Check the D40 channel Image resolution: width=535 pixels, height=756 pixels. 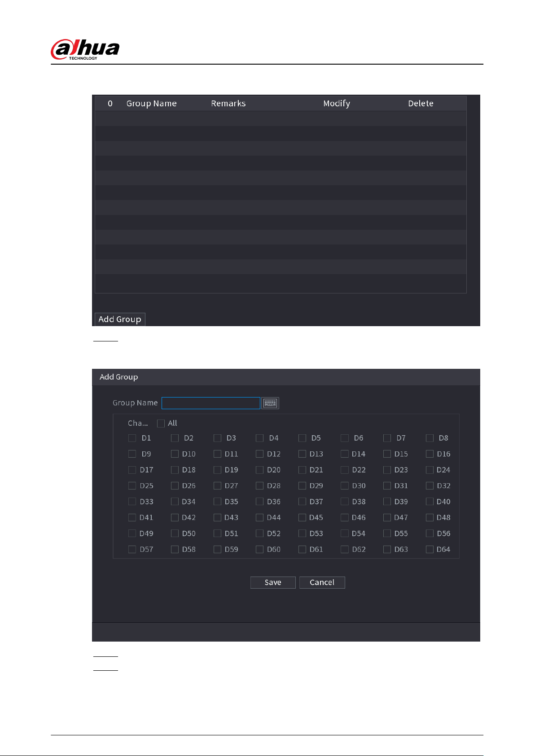(x=430, y=502)
